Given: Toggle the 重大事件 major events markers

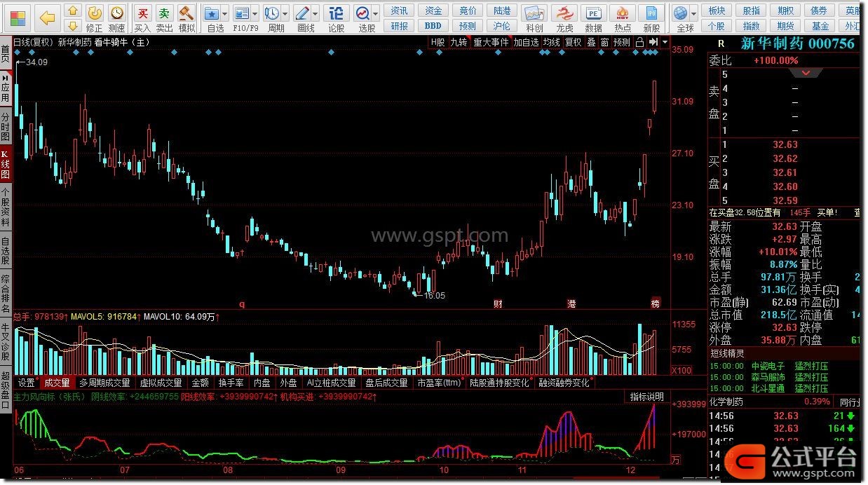Looking at the screenshot, I should [x=491, y=42].
